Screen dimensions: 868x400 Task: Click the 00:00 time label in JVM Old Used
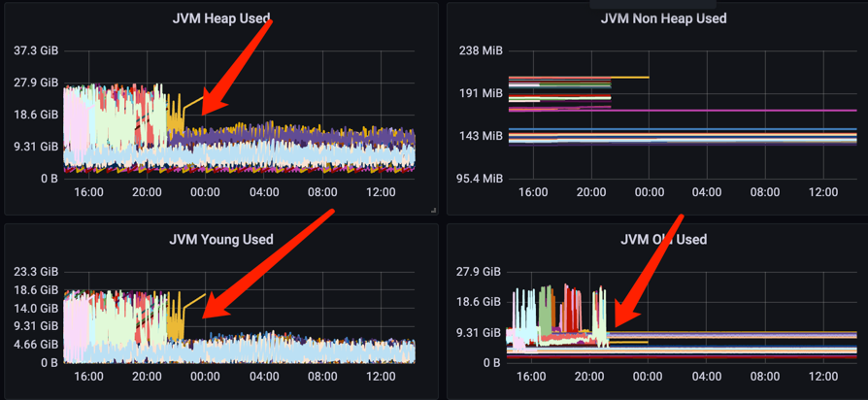(648, 376)
